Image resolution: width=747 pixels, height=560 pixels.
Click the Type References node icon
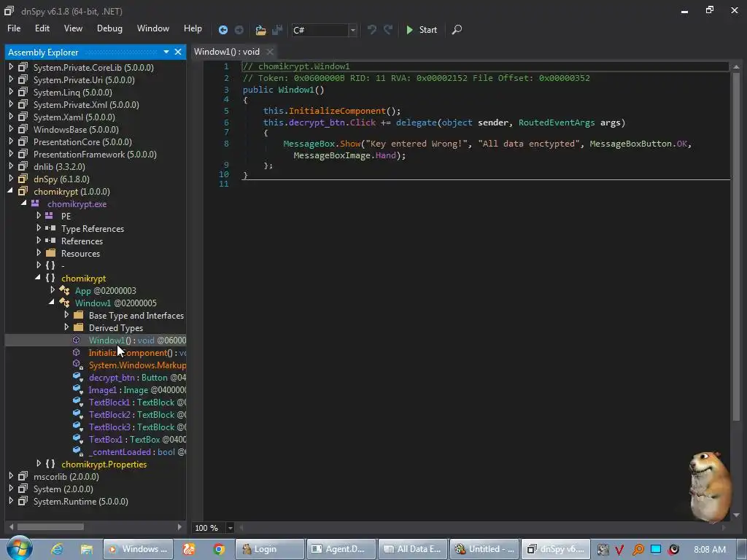click(50, 228)
